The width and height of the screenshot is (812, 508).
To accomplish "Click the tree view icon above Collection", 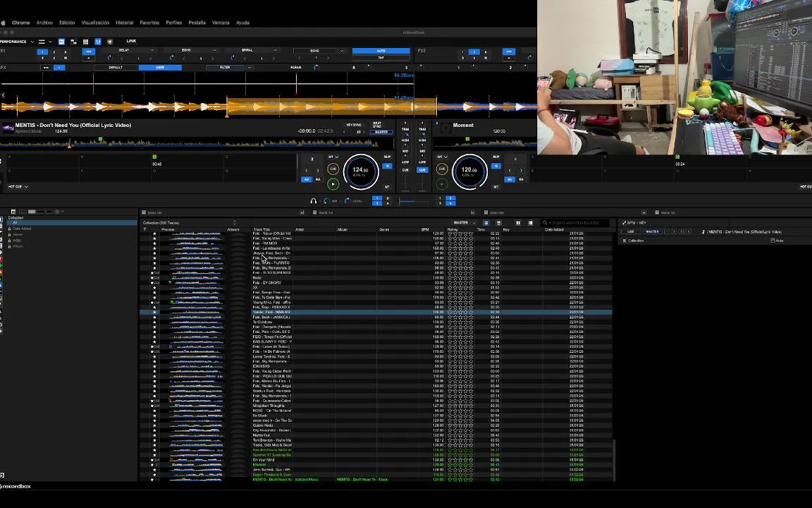I will pos(13,212).
